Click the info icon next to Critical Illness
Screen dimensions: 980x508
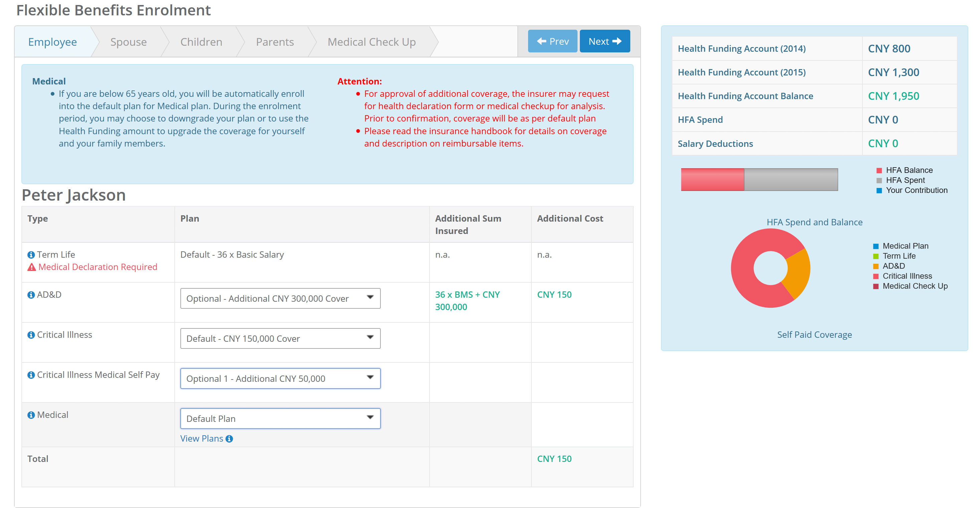click(31, 335)
